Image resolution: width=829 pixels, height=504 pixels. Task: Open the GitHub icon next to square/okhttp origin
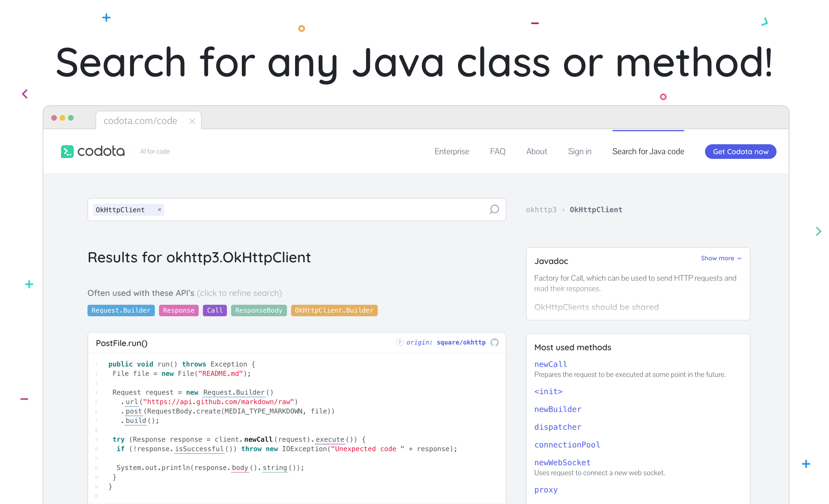pyautogui.click(x=495, y=343)
